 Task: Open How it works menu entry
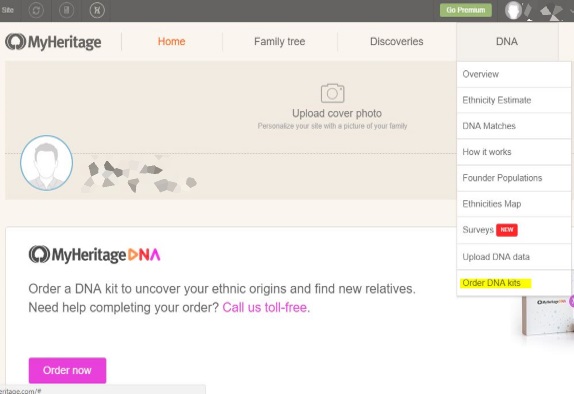click(x=514, y=152)
